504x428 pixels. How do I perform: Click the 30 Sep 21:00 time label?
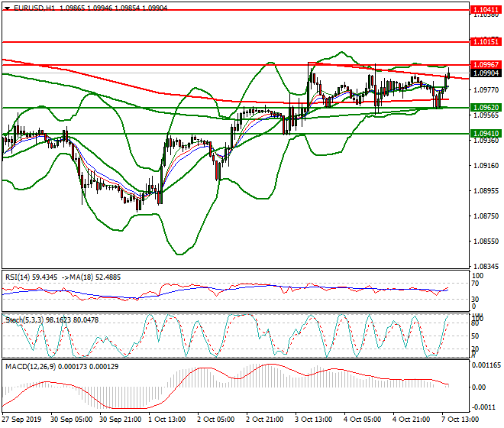[120, 420]
